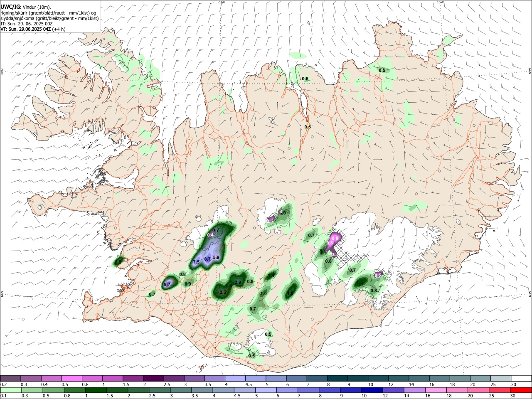Viewport: 532px width, 399px height.
Task: Click the '15W' longitude label
Action: (x=440, y=2)
